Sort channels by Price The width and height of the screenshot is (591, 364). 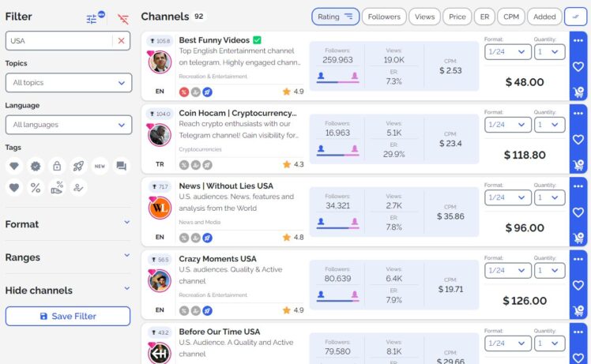457,17
